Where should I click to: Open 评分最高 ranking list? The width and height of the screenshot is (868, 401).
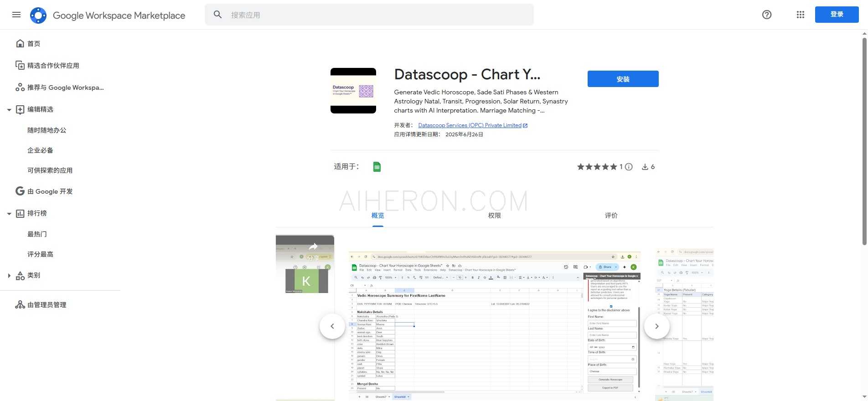41,254
